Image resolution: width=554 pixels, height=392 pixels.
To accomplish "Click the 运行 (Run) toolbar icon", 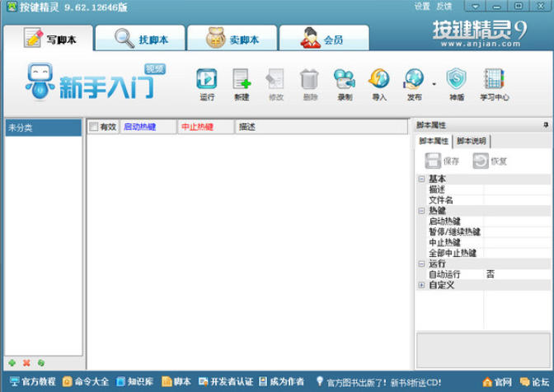I will click(207, 84).
